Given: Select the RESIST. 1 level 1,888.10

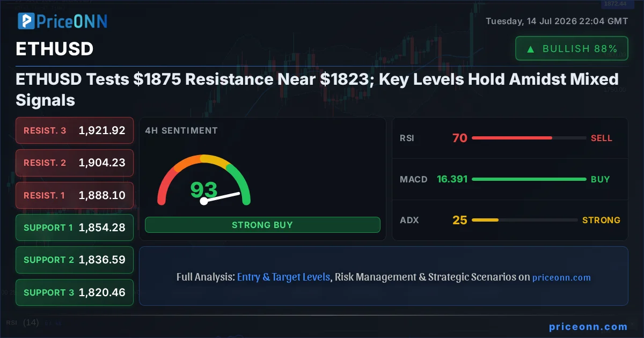Looking at the screenshot, I should (x=75, y=195).
